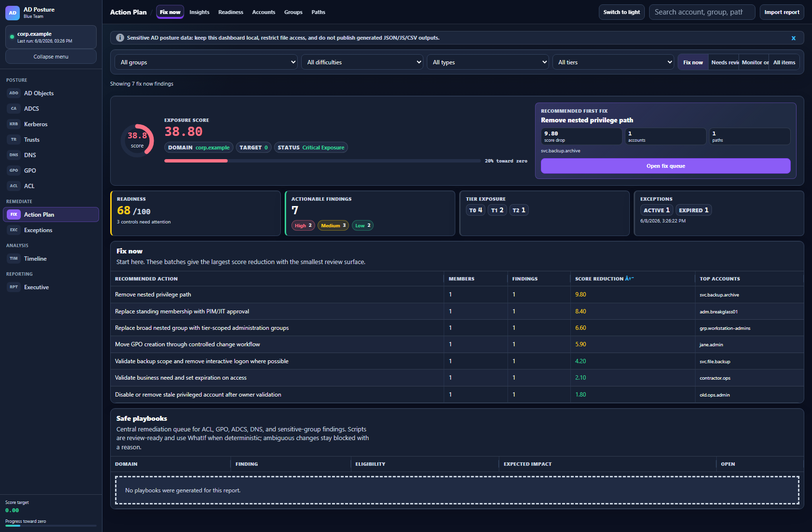Image resolution: width=812 pixels, height=532 pixels.
Task: Click the exposure score ring gauge
Action: [x=137, y=141]
